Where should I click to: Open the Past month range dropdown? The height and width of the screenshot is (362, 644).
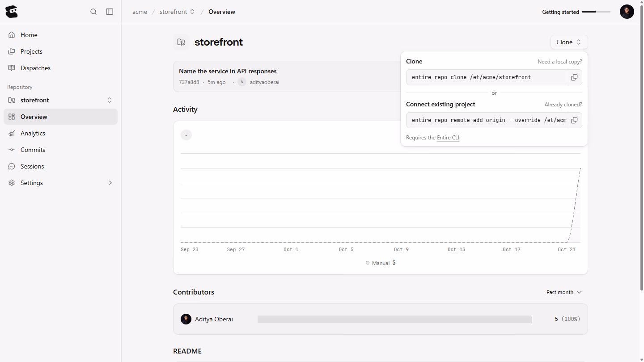coord(564,292)
